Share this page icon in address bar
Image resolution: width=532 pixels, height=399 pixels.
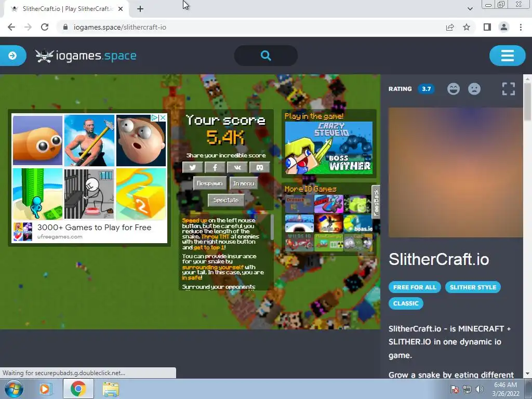click(x=450, y=27)
